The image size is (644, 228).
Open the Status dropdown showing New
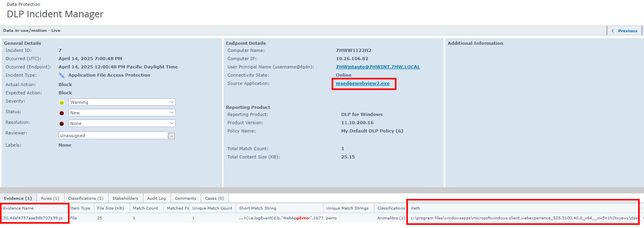click(122, 113)
